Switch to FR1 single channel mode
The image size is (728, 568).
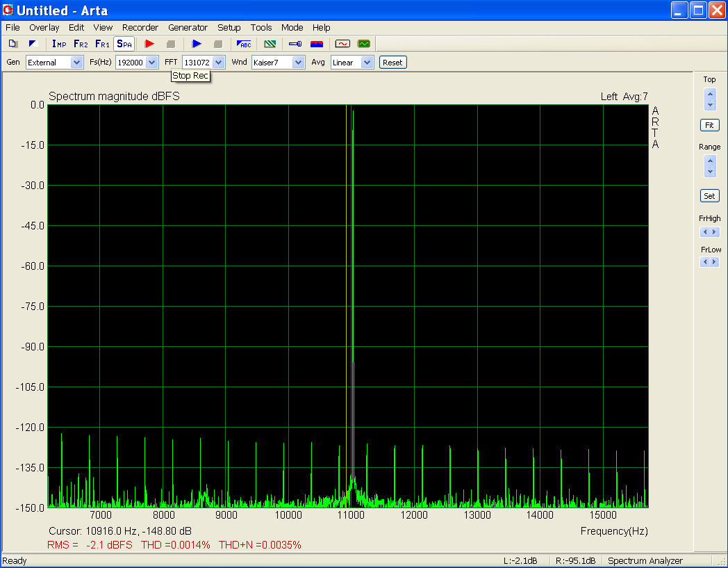102,44
